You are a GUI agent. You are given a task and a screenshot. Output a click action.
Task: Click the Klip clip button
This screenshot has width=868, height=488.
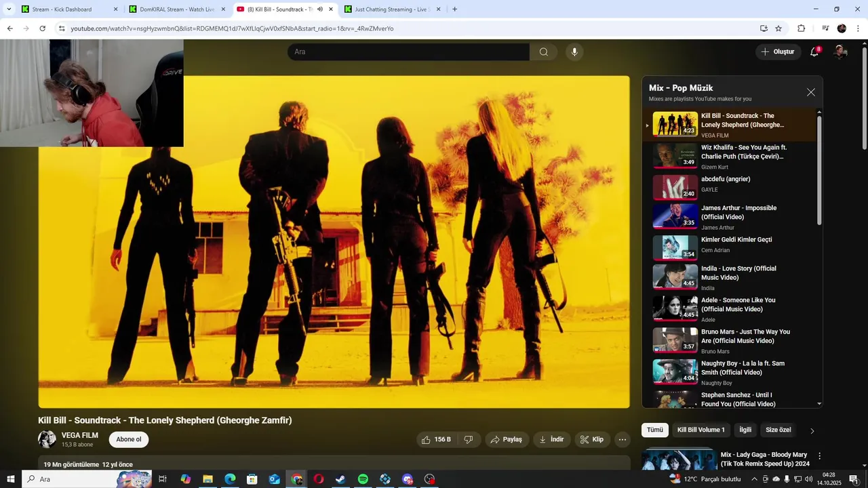(x=592, y=440)
